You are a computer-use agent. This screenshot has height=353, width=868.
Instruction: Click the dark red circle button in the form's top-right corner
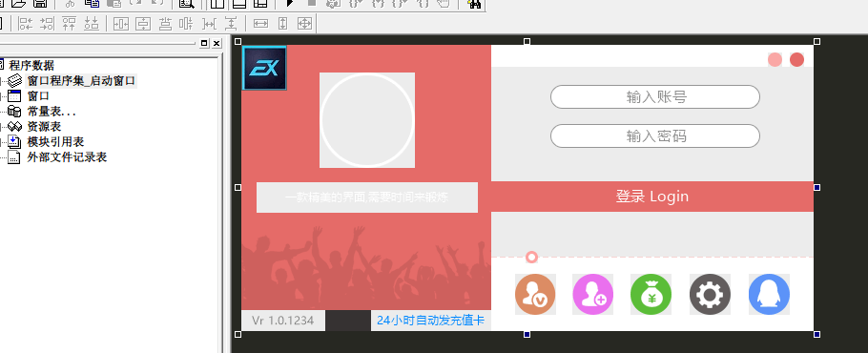(x=796, y=60)
